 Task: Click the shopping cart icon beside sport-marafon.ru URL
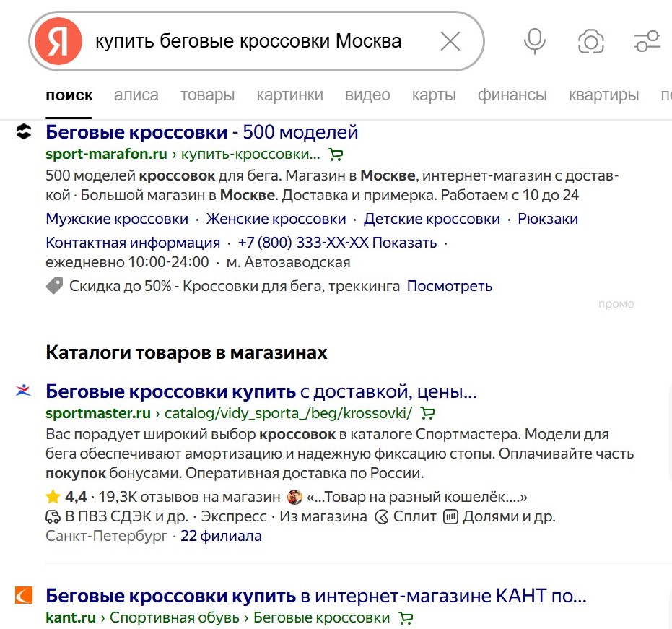(x=336, y=155)
